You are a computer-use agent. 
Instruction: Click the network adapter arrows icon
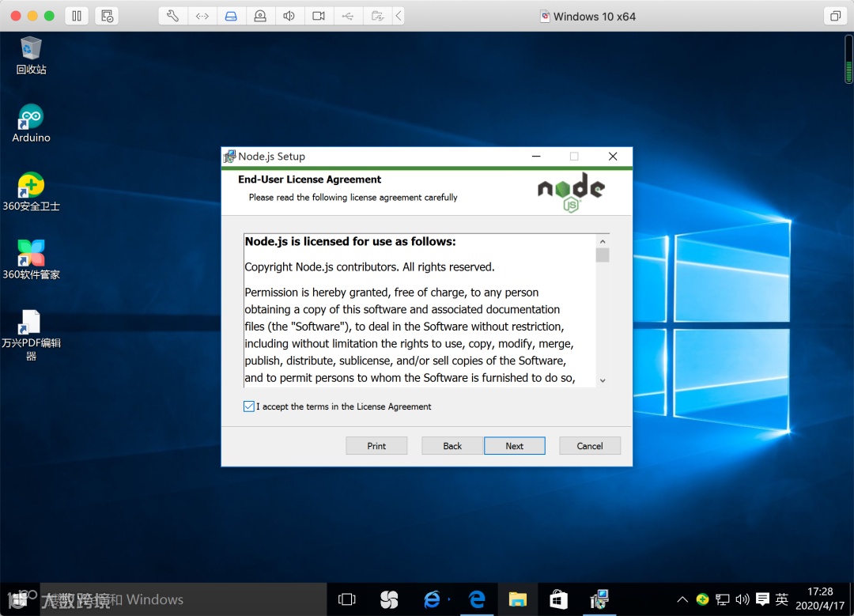coord(202,16)
